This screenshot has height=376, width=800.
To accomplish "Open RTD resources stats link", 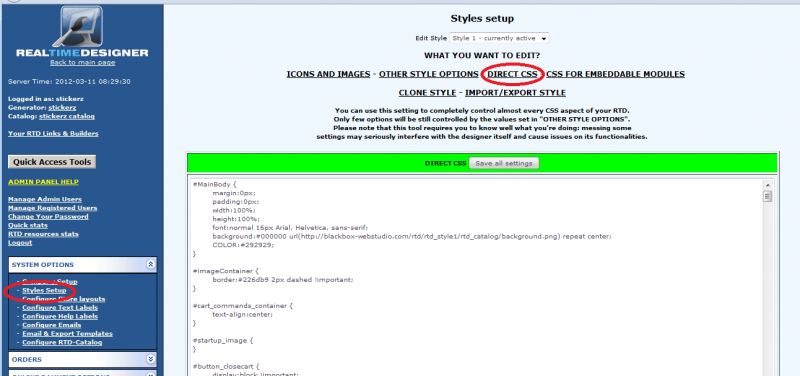I will [43, 234].
